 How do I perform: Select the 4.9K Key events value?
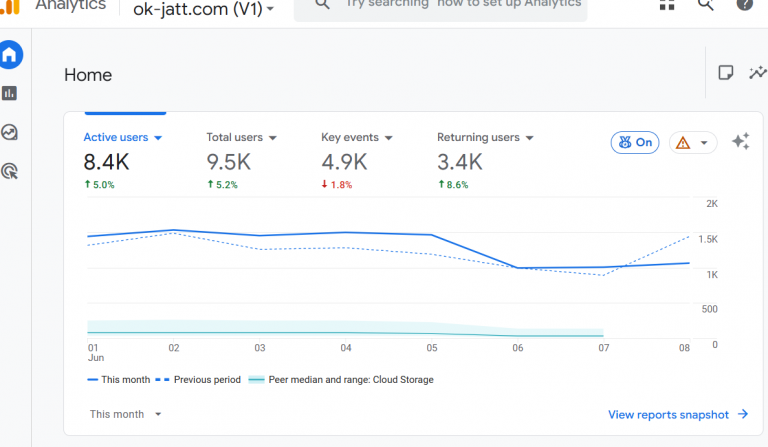(x=344, y=162)
